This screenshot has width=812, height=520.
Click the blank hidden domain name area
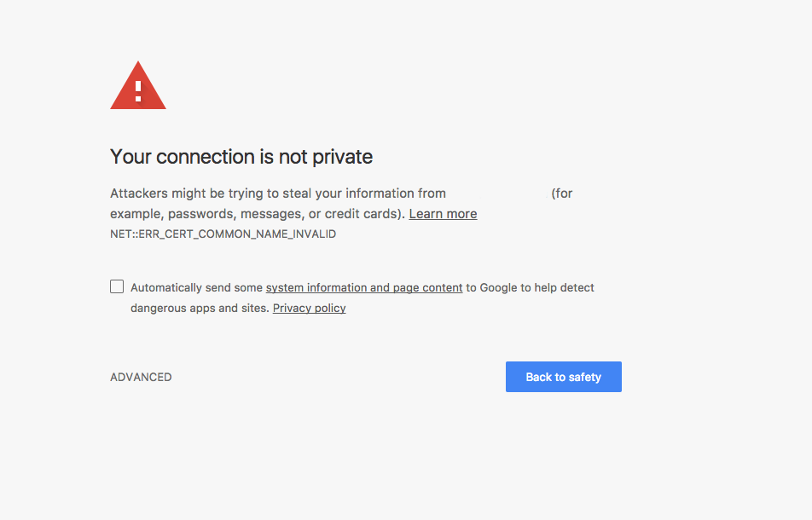coord(498,194)
